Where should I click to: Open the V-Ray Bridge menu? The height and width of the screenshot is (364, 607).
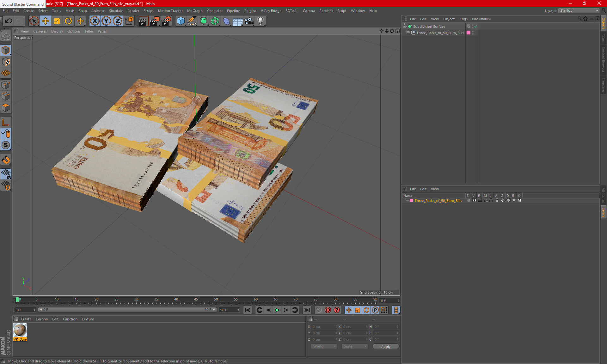pos(271,11)
